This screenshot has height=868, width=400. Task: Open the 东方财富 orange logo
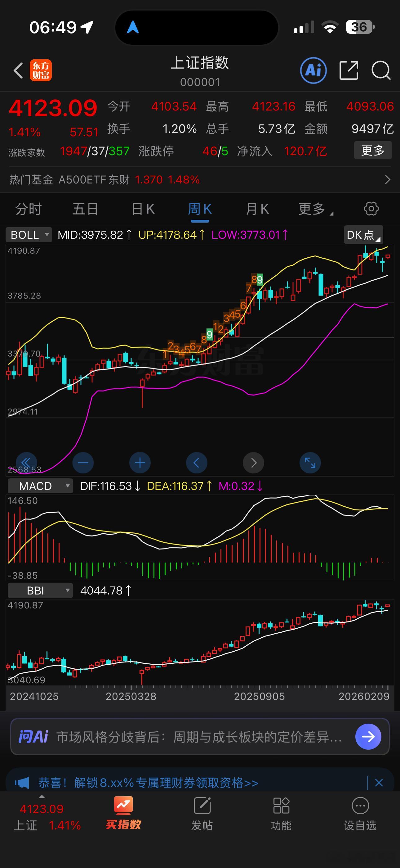41,70
